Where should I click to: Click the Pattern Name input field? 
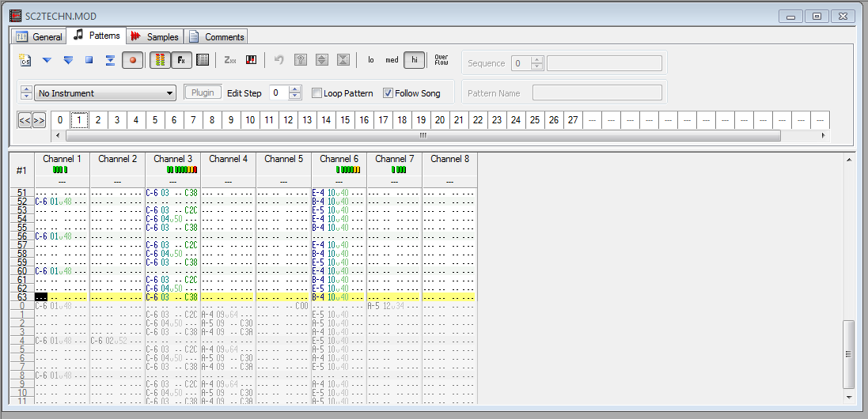pyautogui.click(x=597, y=92)
